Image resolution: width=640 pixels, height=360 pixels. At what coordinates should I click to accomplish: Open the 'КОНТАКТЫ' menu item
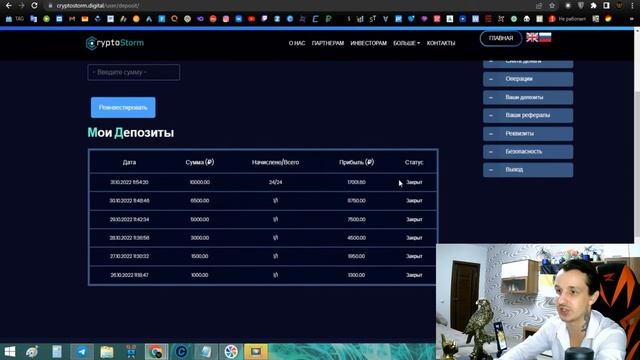coord(441,43)
